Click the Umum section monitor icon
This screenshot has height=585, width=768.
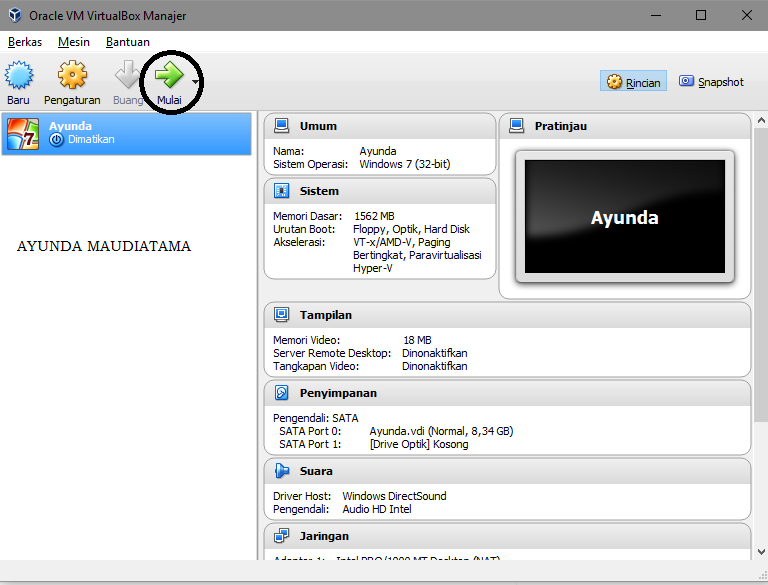tap(282, 126)
